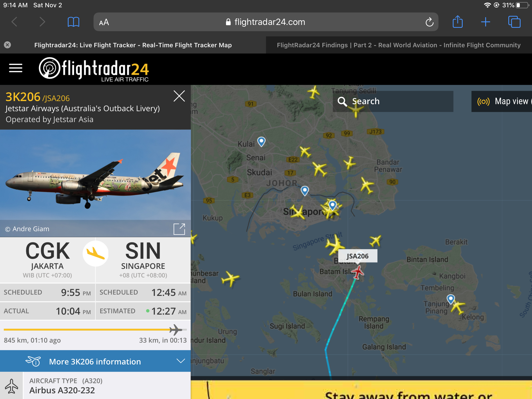Image resolution: width=532 pixels, height=399 pixels.
Task: Close the 3K206 flight details panel
Action: 179,96
